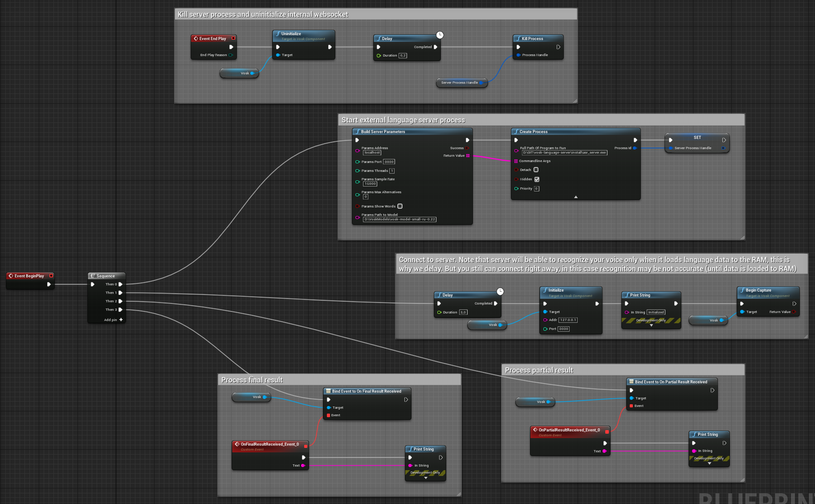
Task: Enable the Detach checkbox on Create Process
Action: [x=536, y=170]
